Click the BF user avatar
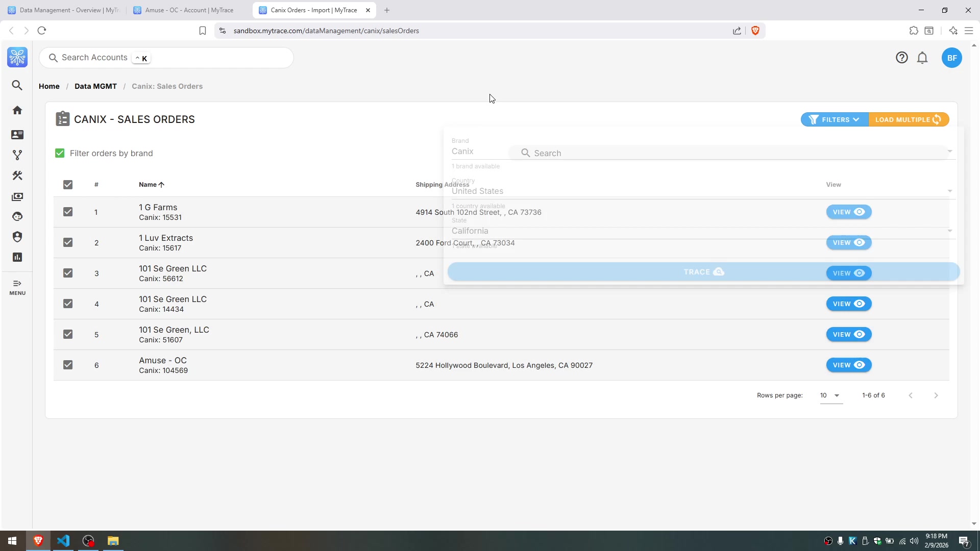Image resolution: width=980 pixels, height=551 pixels. (x=951, y=58)
